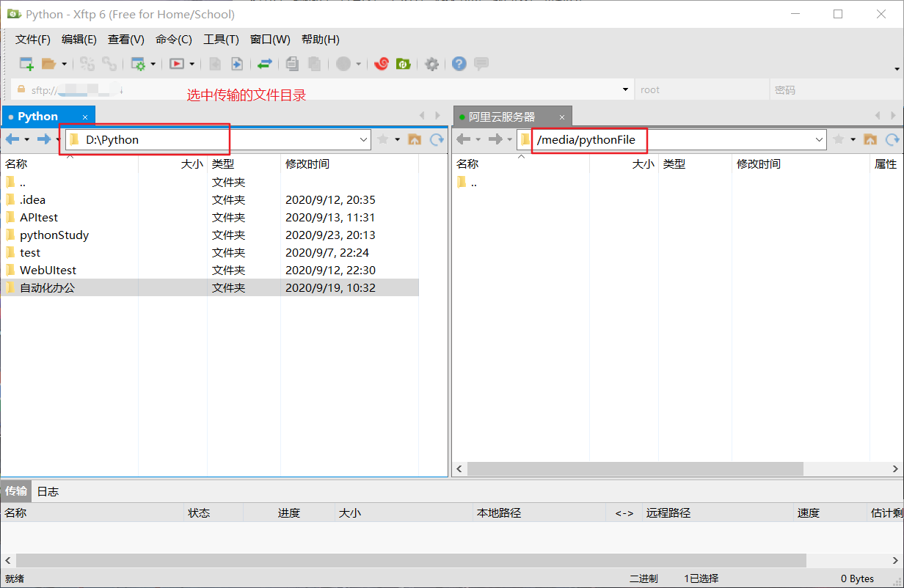Screen dimensions: 904x588
Task: Expand the D:\Python address bar dropdown
Action: pyautogui.click(x=364, y=139)
